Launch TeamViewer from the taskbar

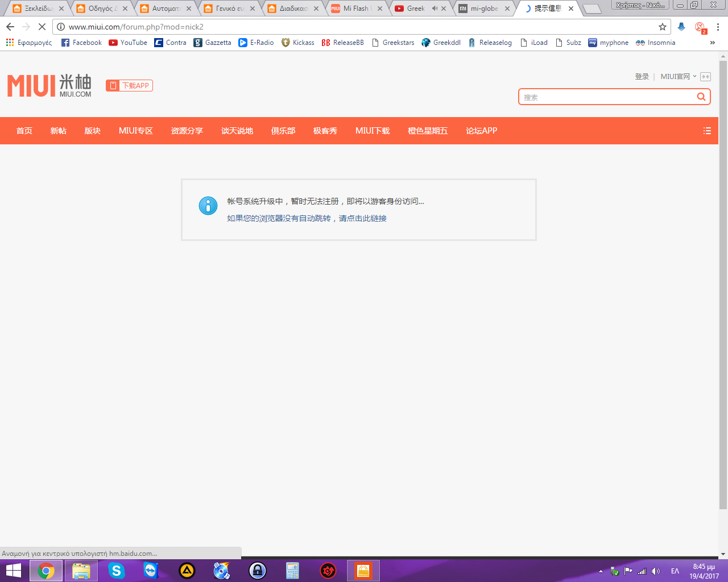click(151, 571)
